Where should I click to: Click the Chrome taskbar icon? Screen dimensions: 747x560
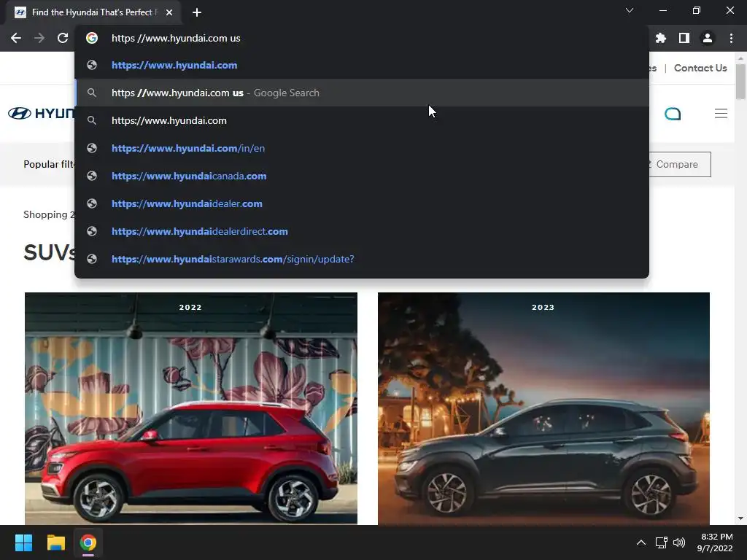click(x=88, y=542)
